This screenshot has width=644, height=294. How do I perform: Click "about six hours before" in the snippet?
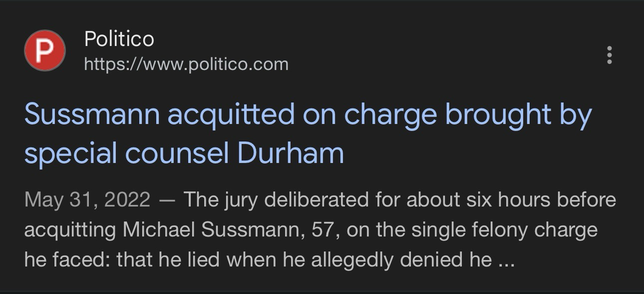511,200
